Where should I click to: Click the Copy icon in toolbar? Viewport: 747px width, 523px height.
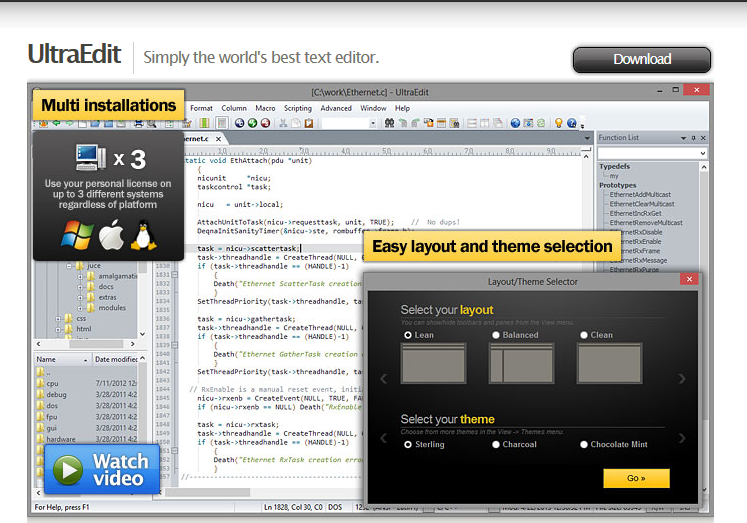pos(296,123)
